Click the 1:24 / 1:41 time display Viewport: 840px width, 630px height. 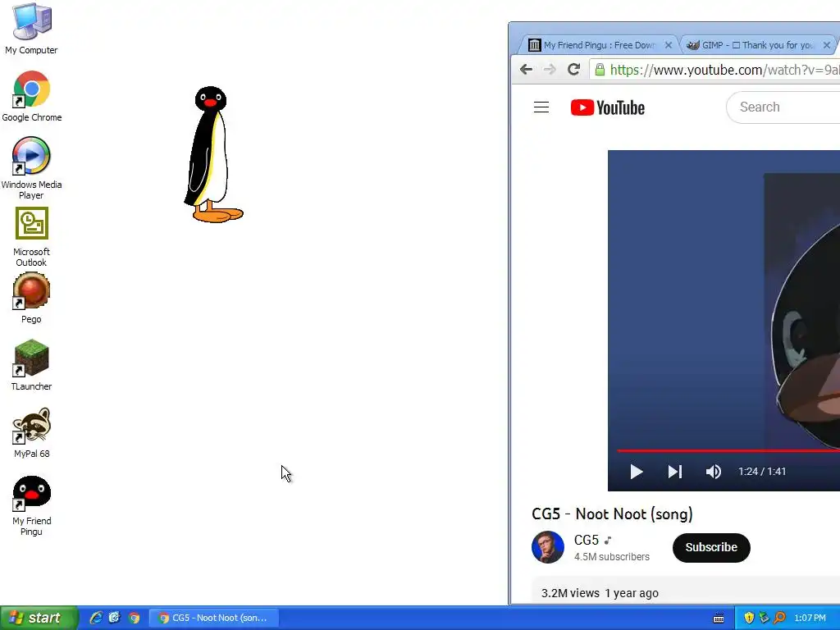pyautogui.click(x=762, y=472)
